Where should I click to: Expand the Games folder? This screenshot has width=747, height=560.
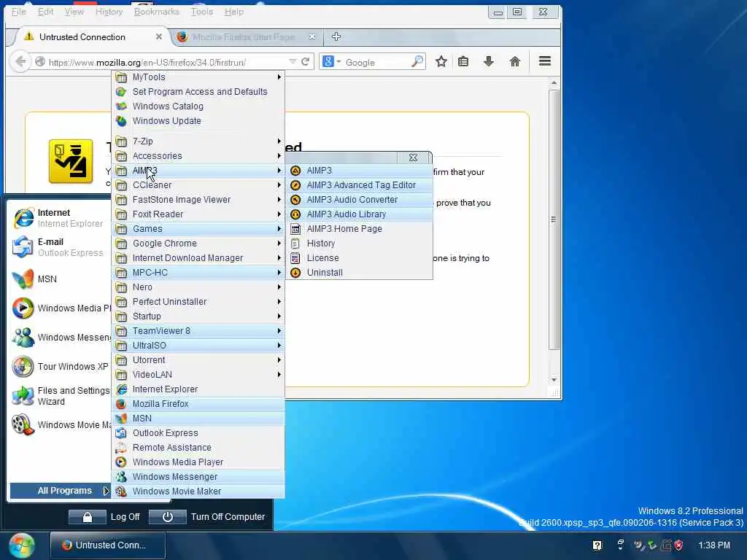tap(198, 229)
